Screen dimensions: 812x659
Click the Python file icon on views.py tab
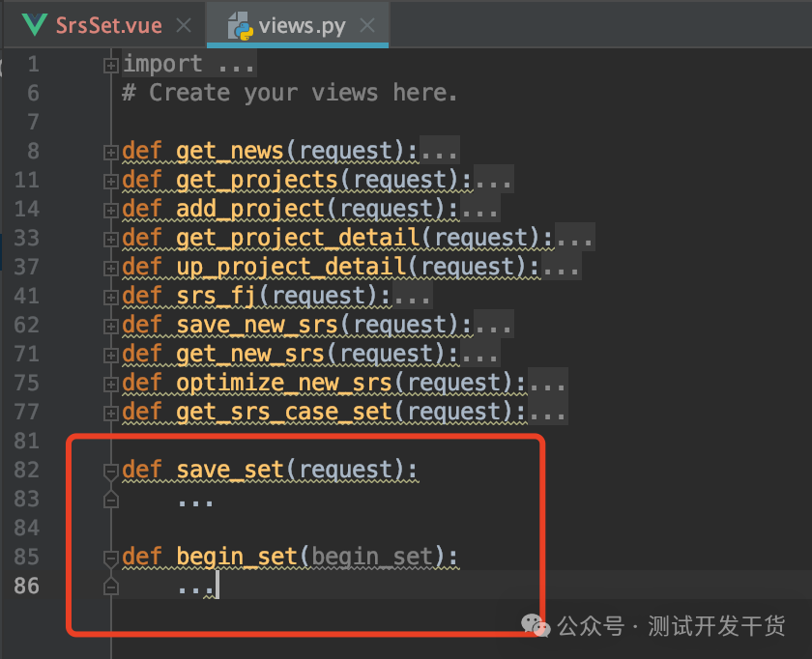241,26
